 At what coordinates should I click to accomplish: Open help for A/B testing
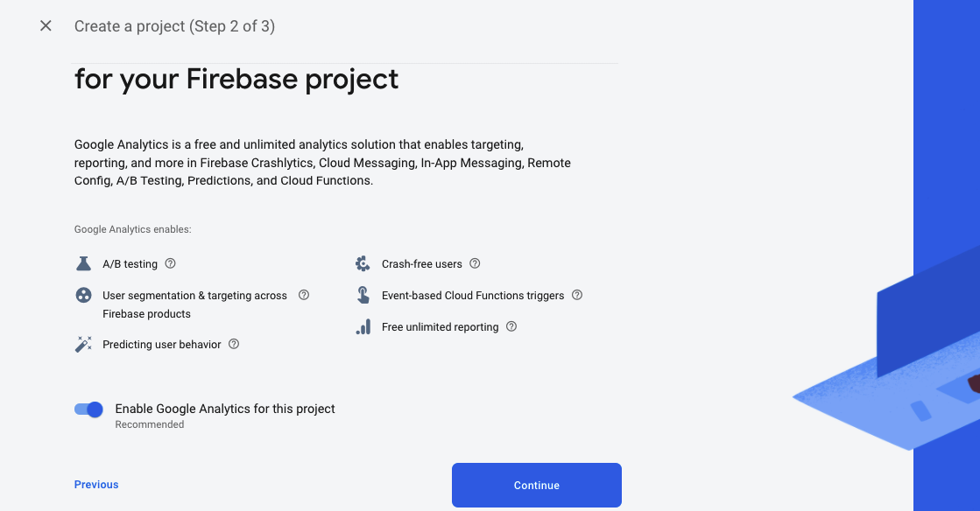click(170, 263)
